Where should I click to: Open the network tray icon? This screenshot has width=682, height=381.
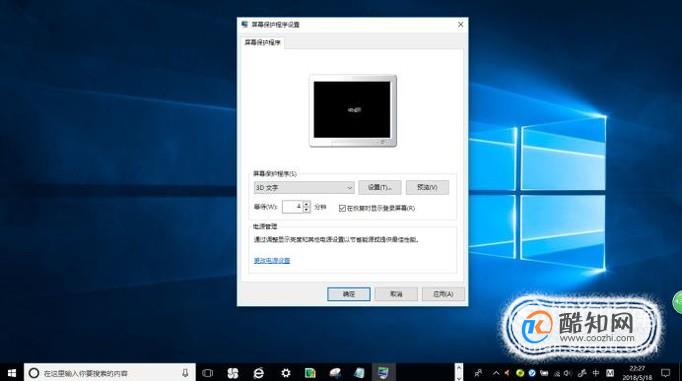point(557,373)
